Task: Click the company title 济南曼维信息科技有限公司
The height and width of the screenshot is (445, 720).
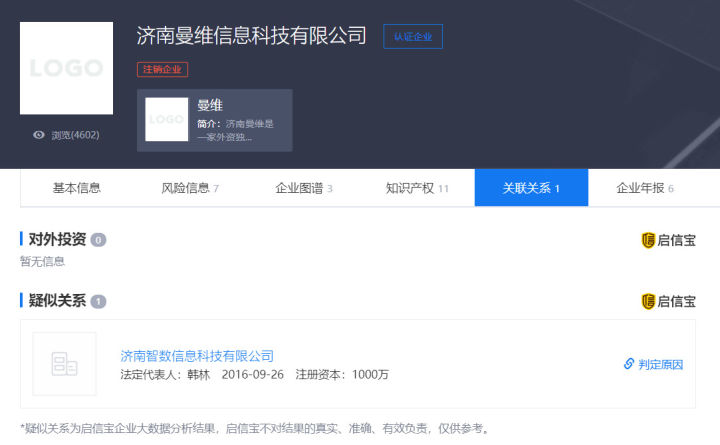Action: pyautogui.click(x=251, y=36)
